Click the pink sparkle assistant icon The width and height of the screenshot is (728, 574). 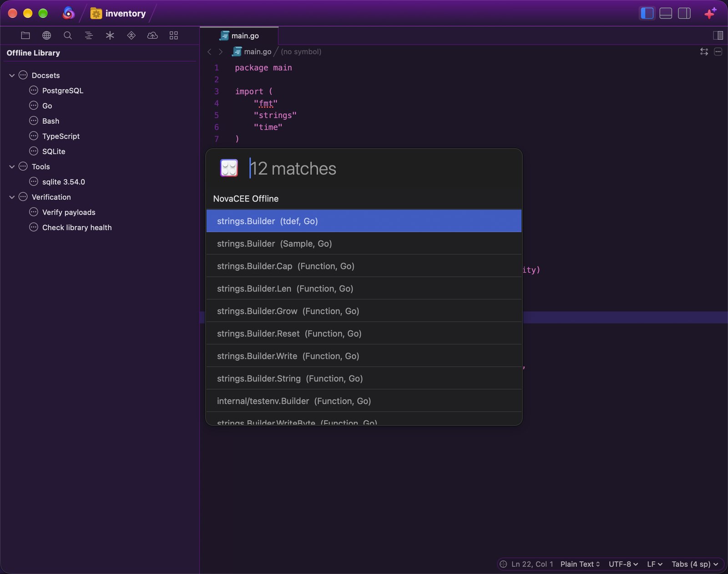[710, 14]
